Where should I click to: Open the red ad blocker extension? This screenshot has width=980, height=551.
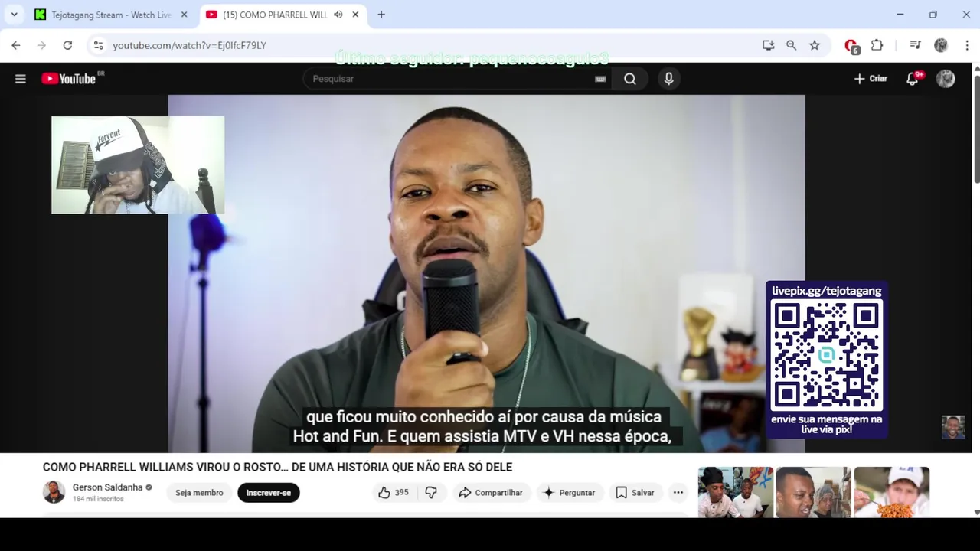click(851, 46)
